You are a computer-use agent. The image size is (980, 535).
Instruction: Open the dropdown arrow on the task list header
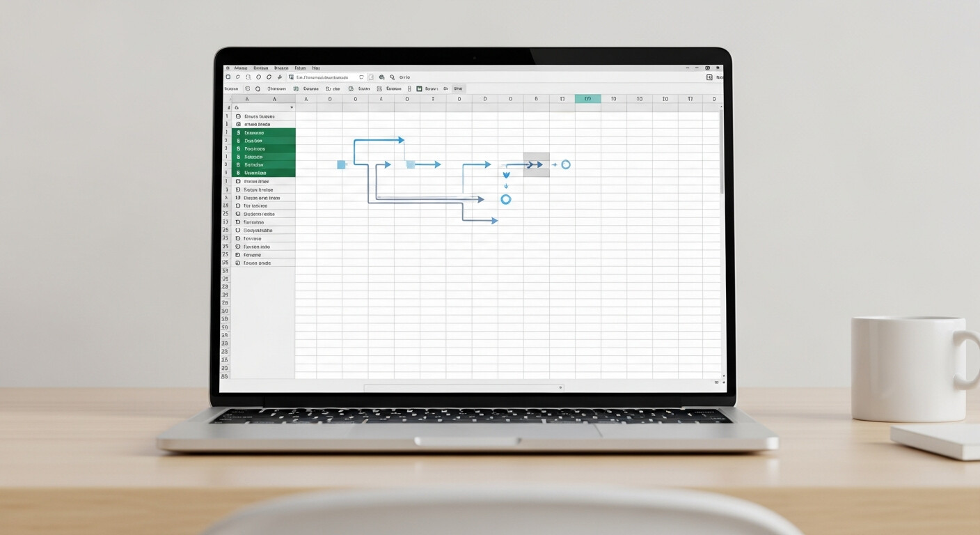tap(291, 108)
